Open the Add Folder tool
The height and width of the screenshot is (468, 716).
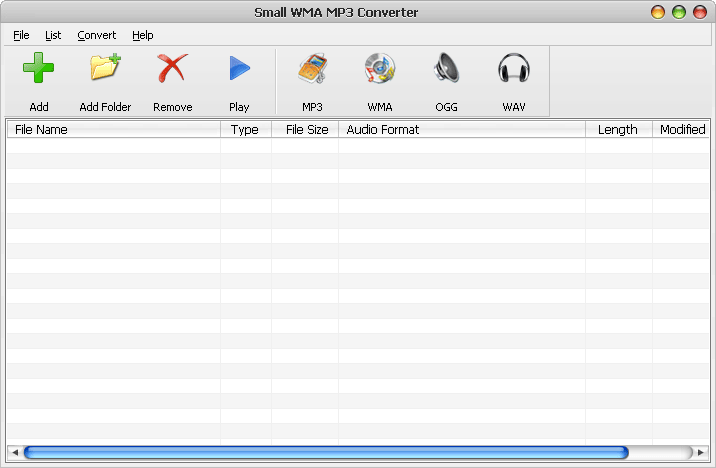coord(105,70)
